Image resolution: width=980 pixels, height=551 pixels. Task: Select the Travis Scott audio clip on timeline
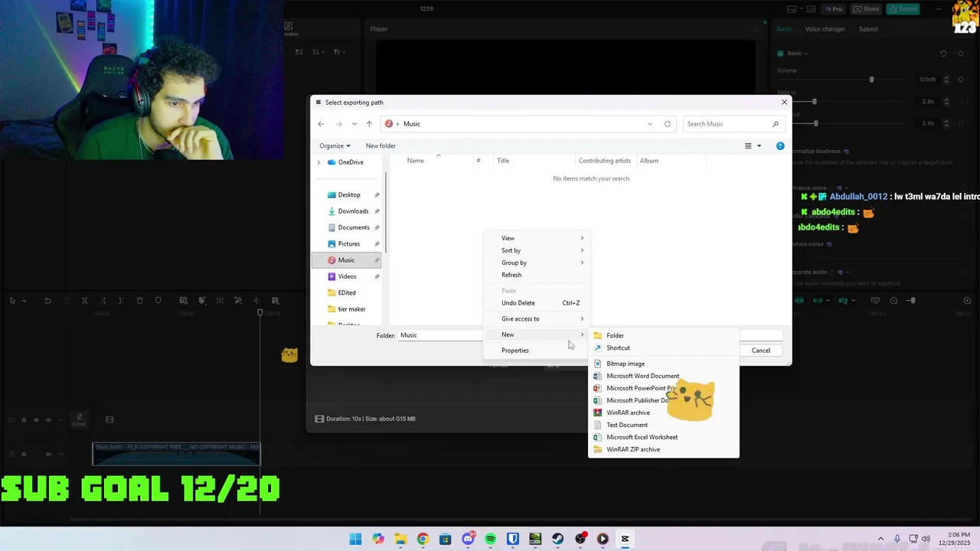(x=176, y=454)
